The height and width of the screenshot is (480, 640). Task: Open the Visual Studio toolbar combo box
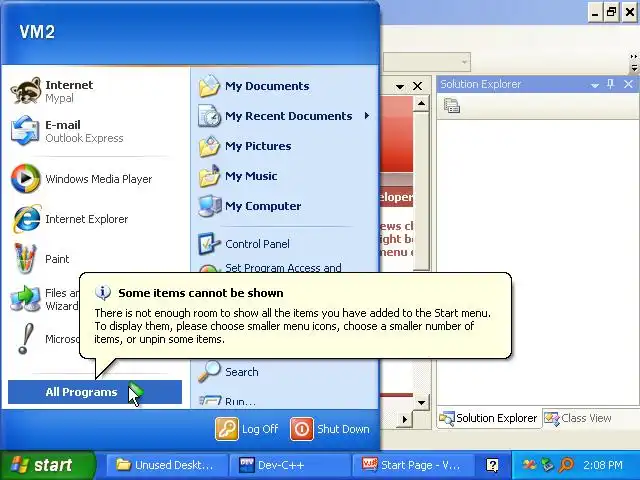coord(427,62)
